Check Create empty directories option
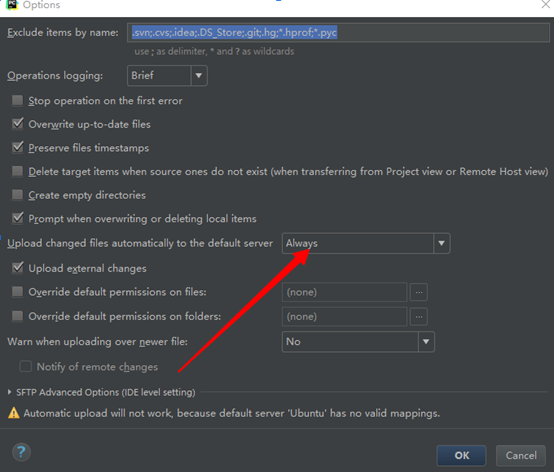This screenshot has height=472, width=554. [17, 195]
